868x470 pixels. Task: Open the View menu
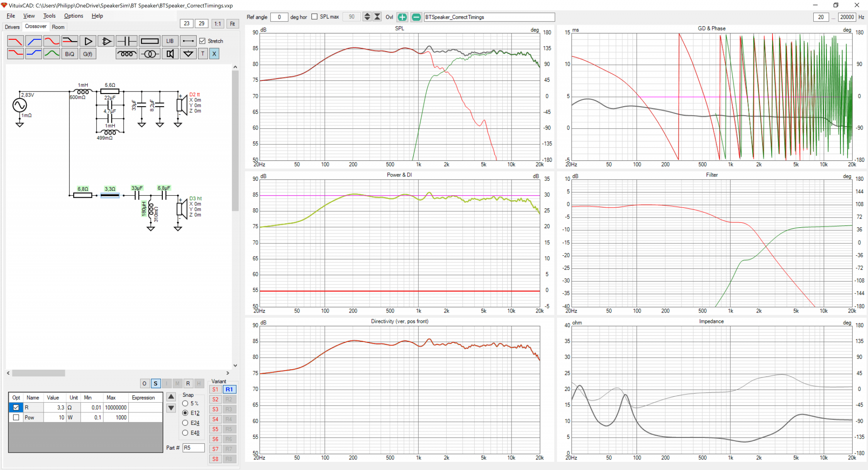29,16
